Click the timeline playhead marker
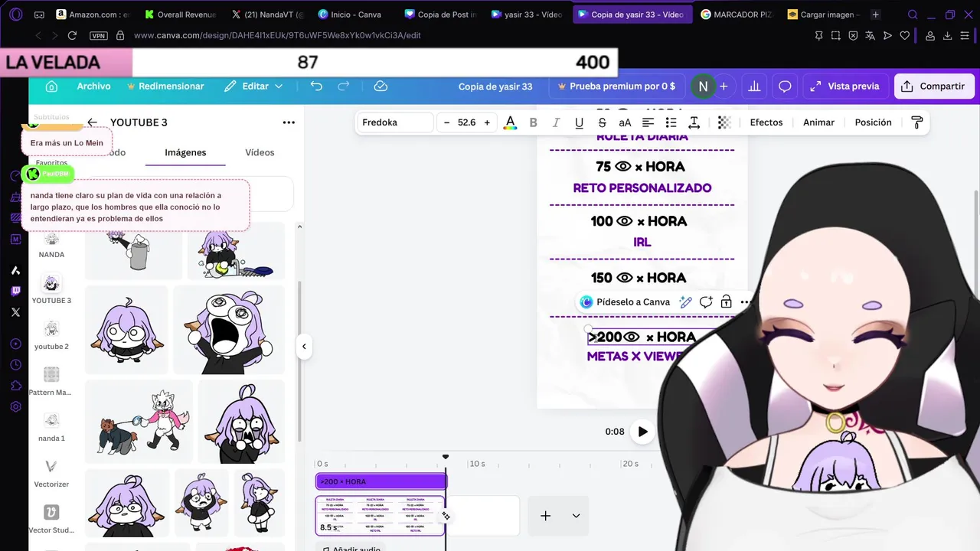Image resolution: width=980 pixels, height=551 pixels. (x=446, y=458)
